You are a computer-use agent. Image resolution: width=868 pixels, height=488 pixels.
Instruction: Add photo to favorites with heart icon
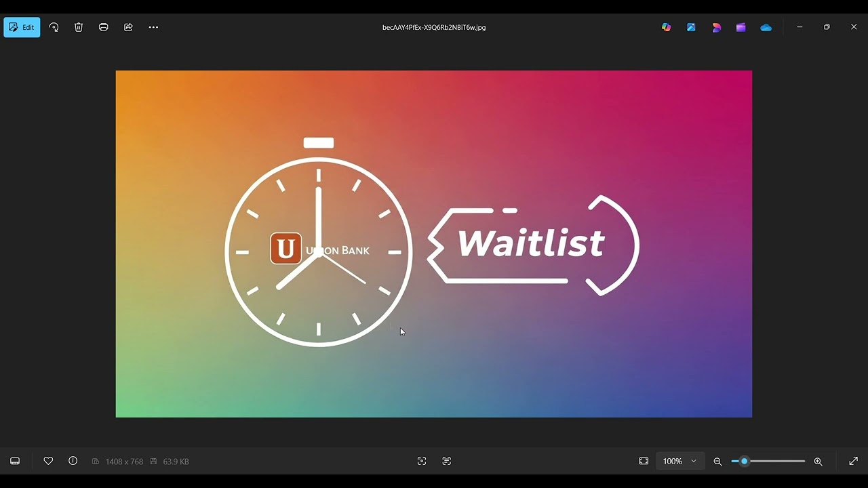(x=48, y=461)
